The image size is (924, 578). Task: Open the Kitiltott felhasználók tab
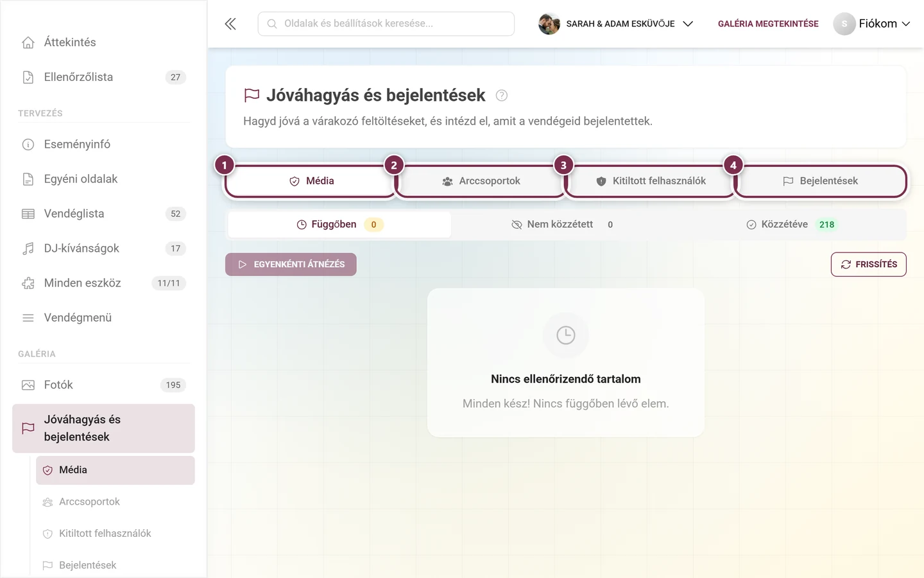pos(650,181)
